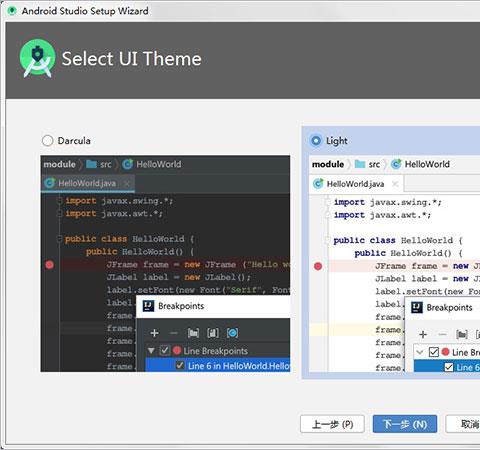The image size is (480, 450).
Task: Click the Light label text
Action: (337, 141)
